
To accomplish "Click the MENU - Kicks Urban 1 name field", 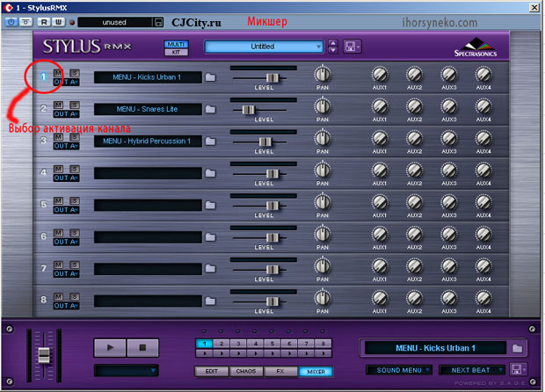I will click(148, 77).
